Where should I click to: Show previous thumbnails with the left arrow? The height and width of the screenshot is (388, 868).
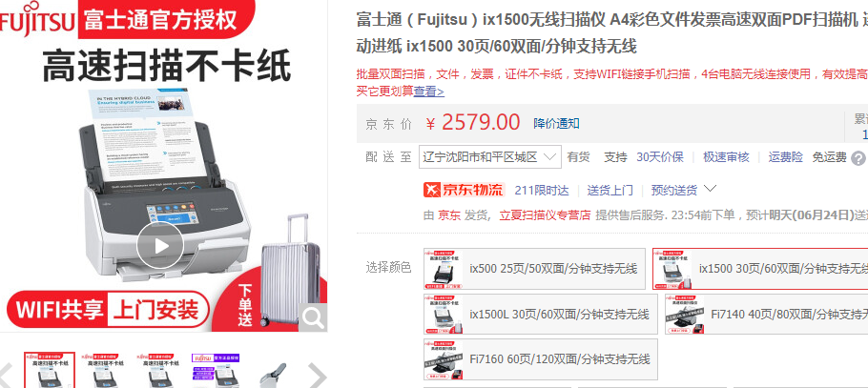click(5, 376)
